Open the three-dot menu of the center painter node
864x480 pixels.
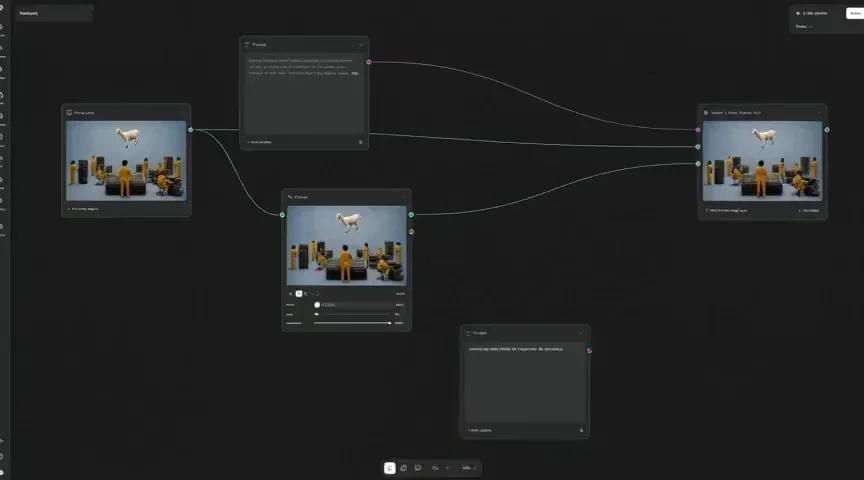coord(403,197)
